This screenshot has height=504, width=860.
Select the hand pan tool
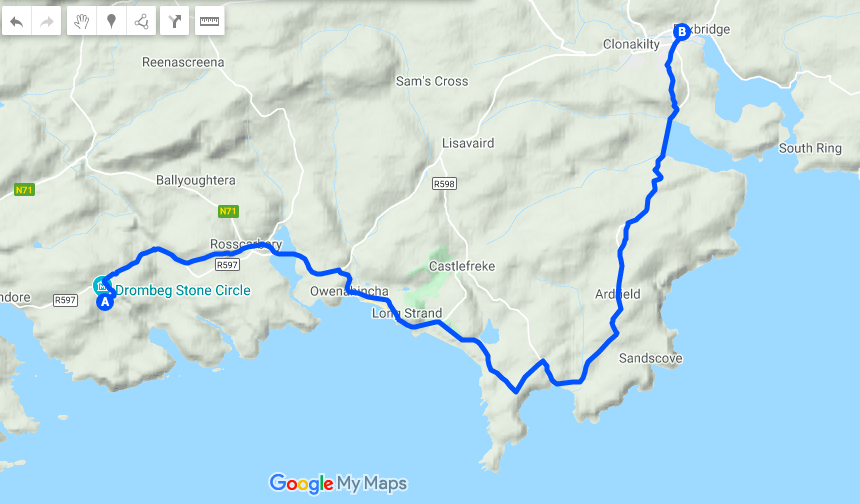pos(82,21)
